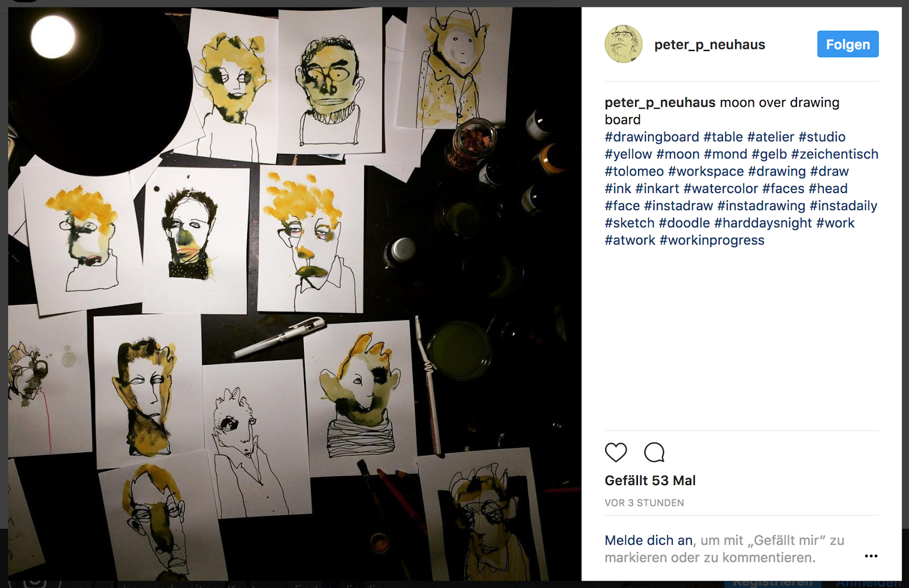Open the #harddaysnight hashtag
Image resolution: width=909 pixels, height=588 pixels.
point(763,223)
